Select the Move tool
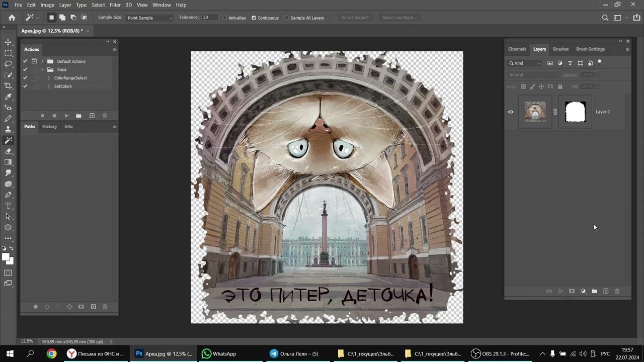 click(8, 42)
